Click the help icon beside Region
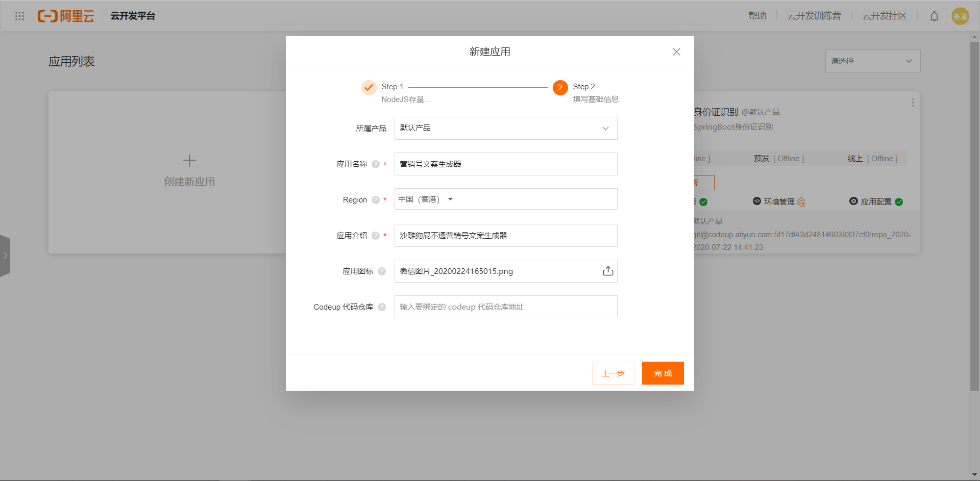Screen dimensions: 980x481 (376, 200)
